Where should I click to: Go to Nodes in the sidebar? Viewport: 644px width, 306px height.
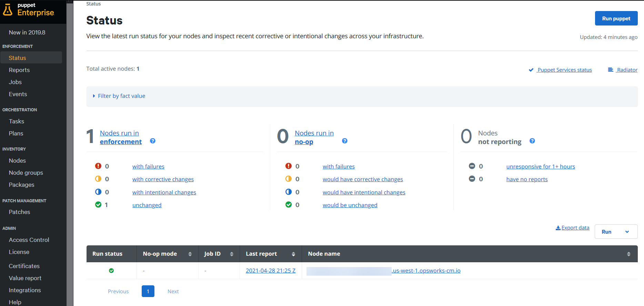pyautogui.click(x=17, y=161)
